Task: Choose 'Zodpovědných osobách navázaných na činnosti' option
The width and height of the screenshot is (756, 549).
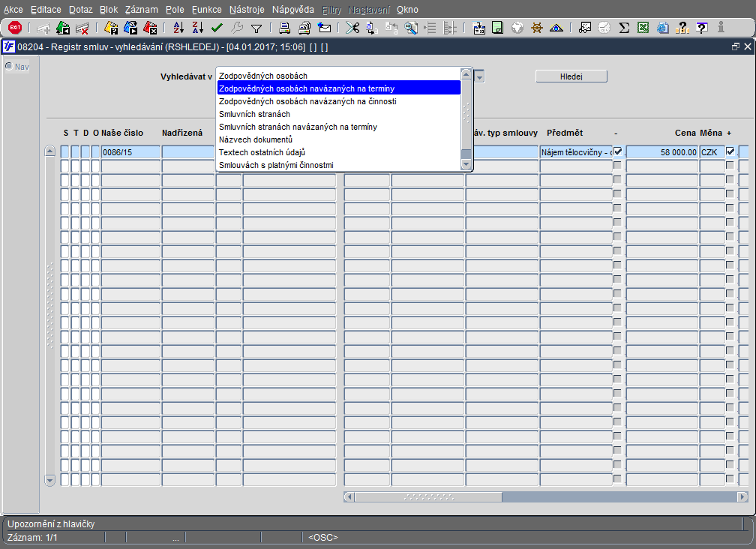Action: [x=338, y=101]
